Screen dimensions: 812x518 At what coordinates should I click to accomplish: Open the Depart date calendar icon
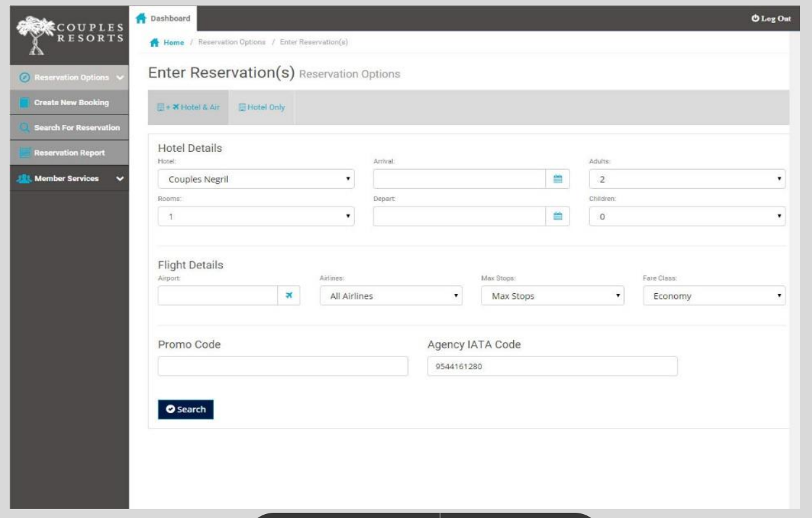(558, 216)
